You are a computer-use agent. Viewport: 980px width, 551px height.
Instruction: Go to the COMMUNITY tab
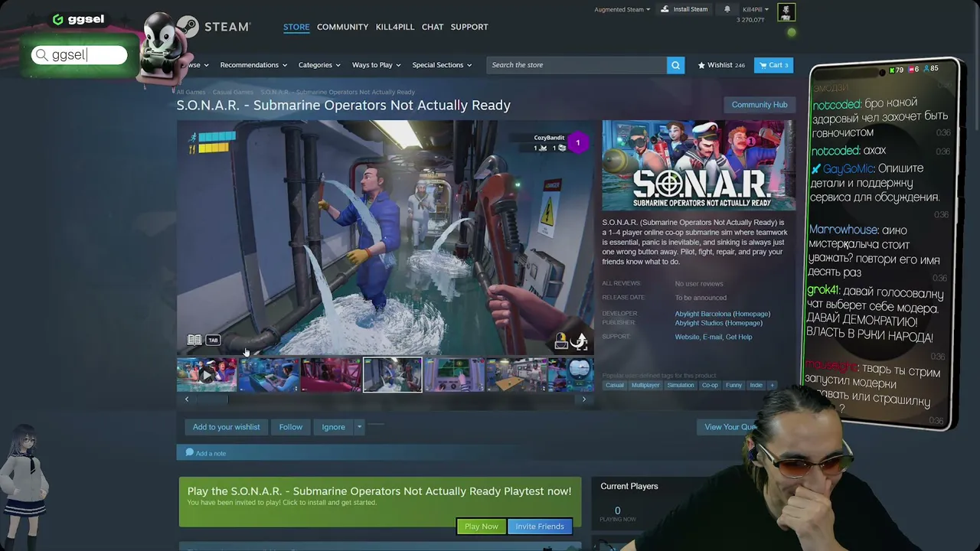(x=342, y=27)
